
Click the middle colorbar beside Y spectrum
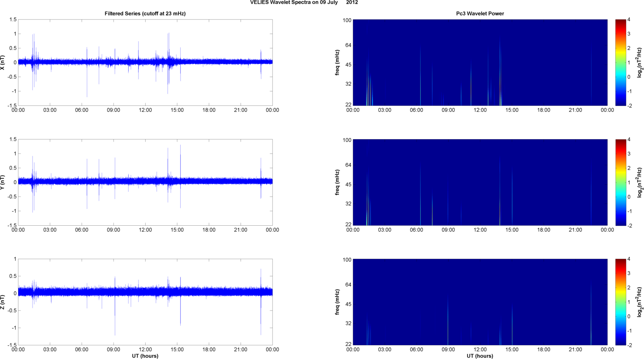[620, 182]
